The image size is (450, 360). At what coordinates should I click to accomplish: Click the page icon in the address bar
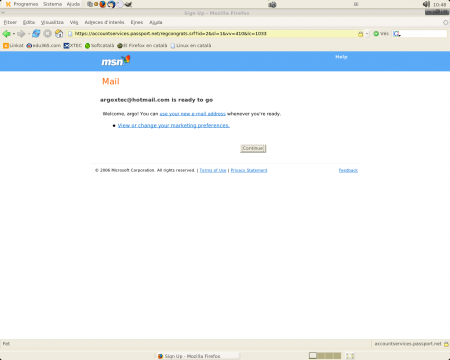70,34
